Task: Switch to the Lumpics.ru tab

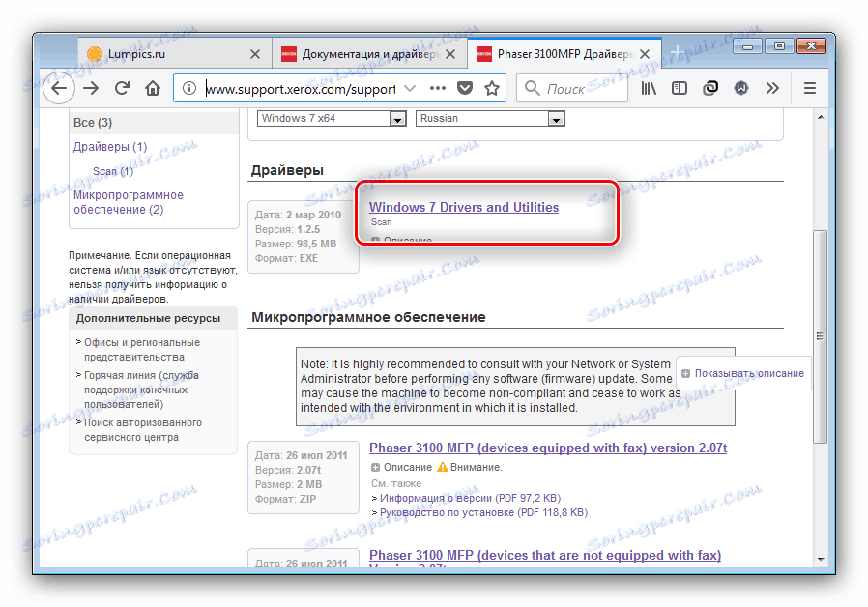Action: pos(174,54)
